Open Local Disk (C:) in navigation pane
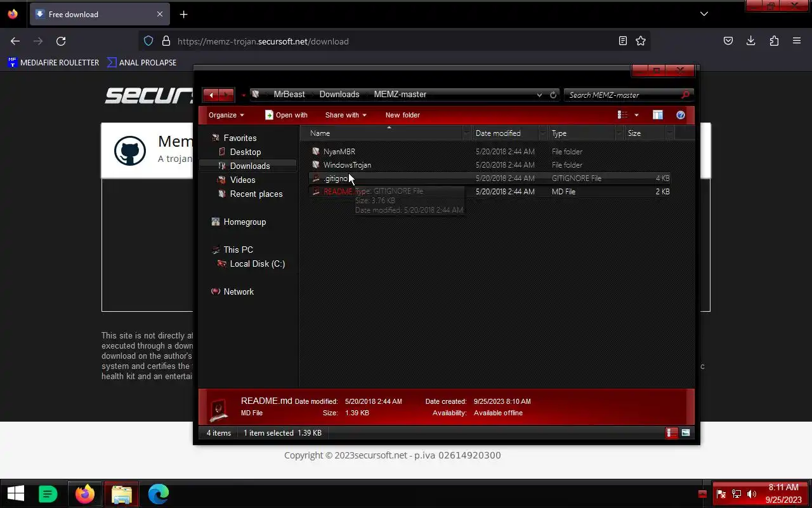Screen dimensions: 812x508 point(257,264)
